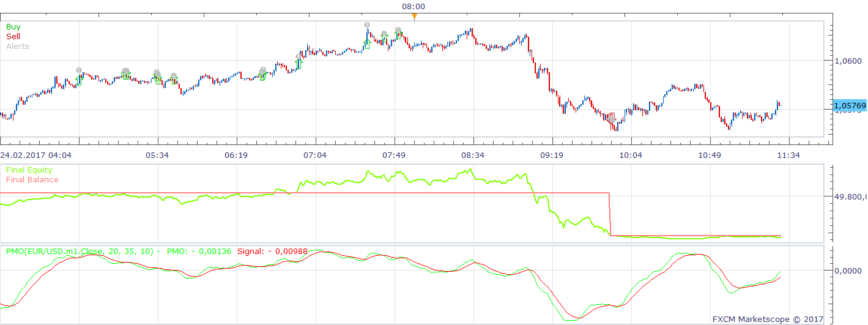868x325 pixels.
Task: Click the 10:49 time axis label
Action: (710, 155)
